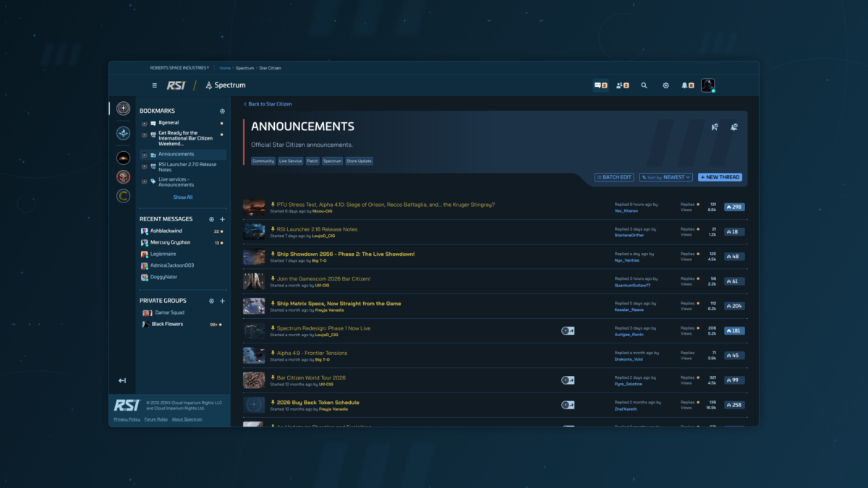Screen dimensions: 868x488
Task: Upvote the Spectrum Redesign thread (181)
Action: coord(734,331)
